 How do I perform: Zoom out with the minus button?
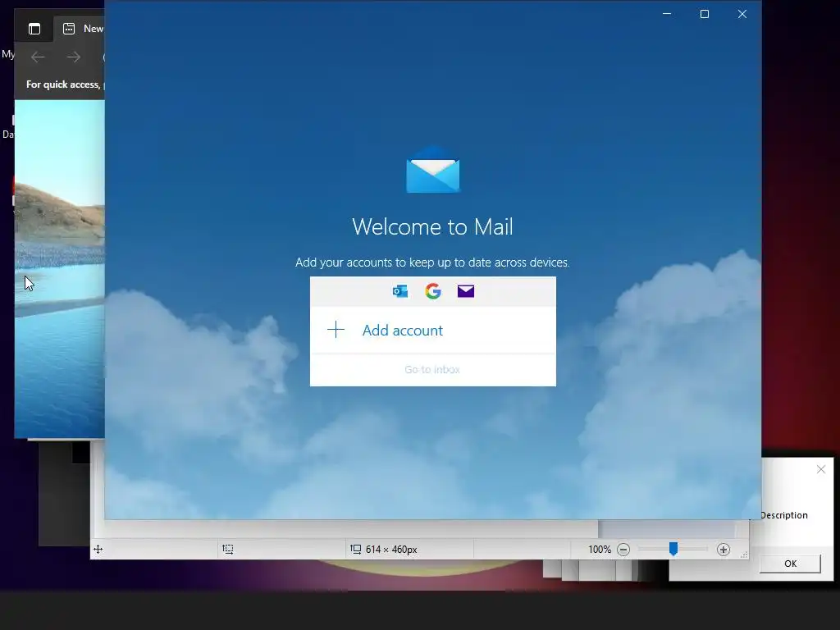[623, 549]
